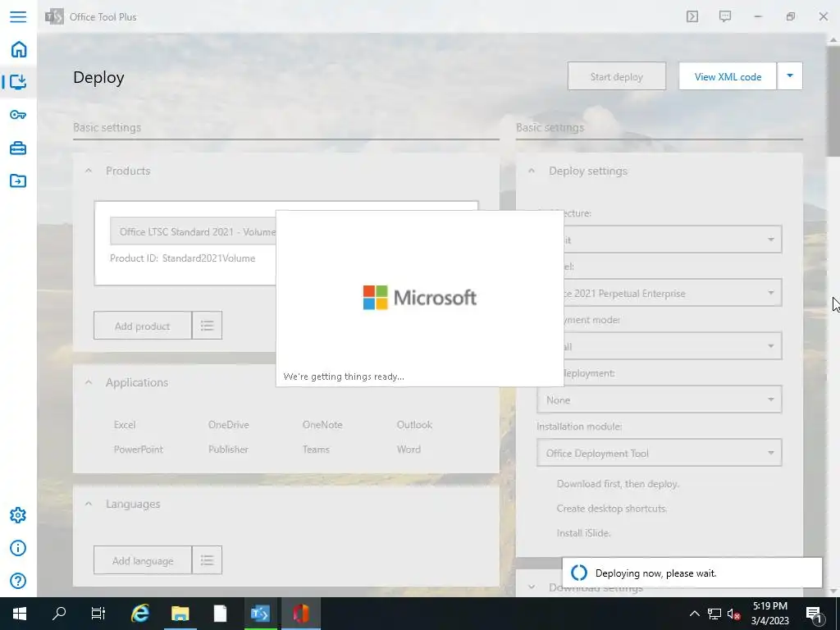Click the product list icon beside Add product
840x630 pixels.
207,325
